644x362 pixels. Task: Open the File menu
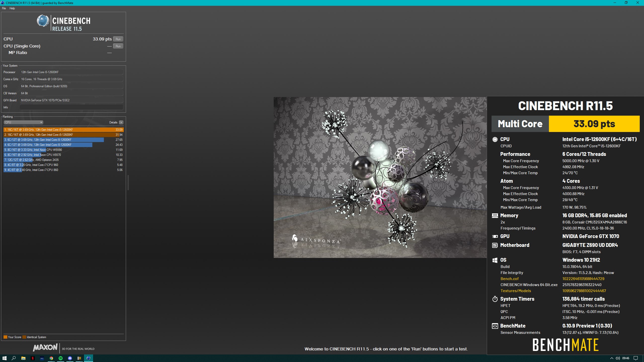point(4,8)
